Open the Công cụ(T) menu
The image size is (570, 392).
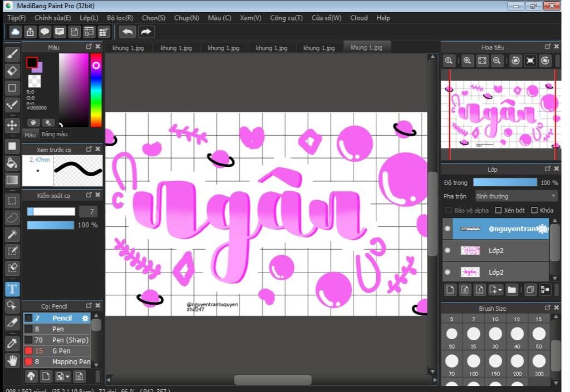click(x=287, y=18)
